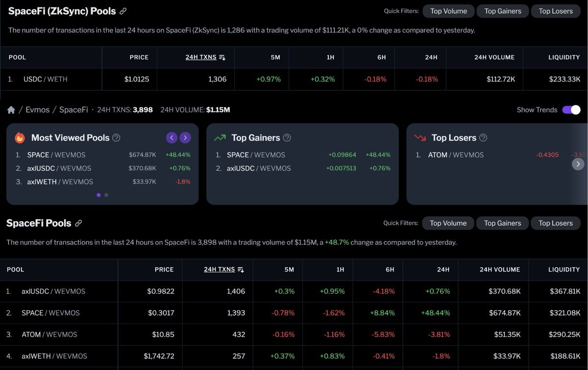Sort SpaceFi Pools table by 24H TXNS header

point(220,270)
